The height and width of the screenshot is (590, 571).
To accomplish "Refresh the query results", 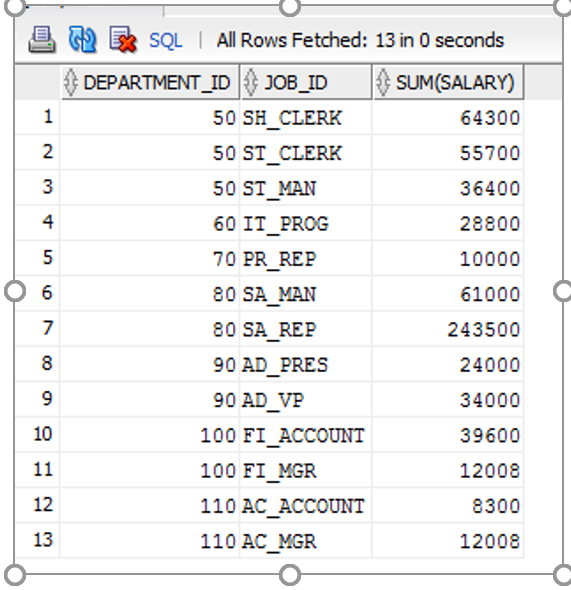I will tap(82, 39).
